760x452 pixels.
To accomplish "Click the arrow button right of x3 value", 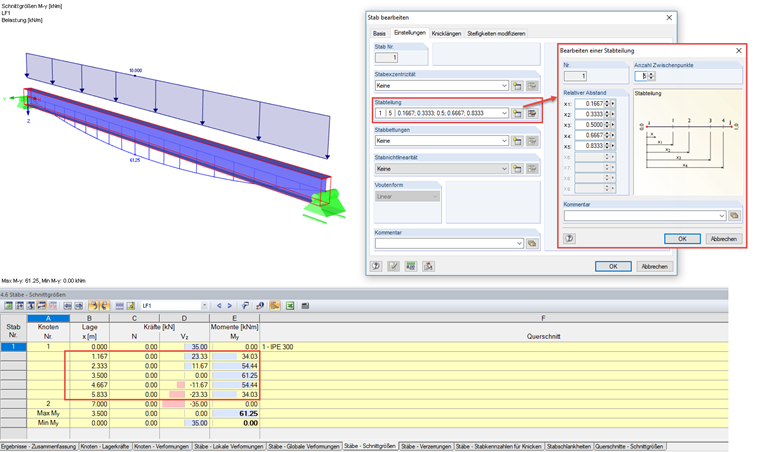I will pyautogui.click(x=613, y=125).
